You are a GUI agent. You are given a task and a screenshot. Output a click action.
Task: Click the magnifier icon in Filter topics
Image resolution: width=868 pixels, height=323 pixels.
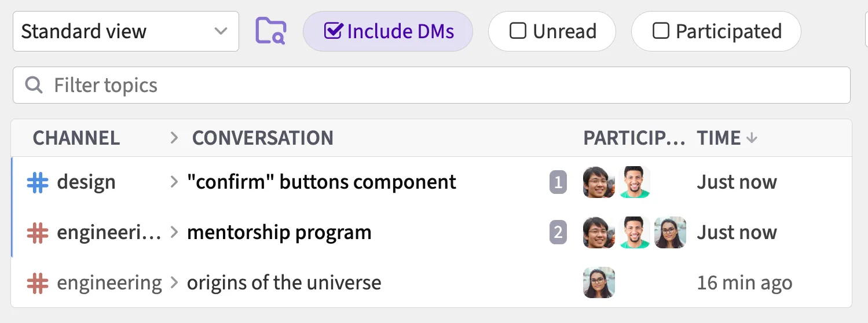(34, 85)
